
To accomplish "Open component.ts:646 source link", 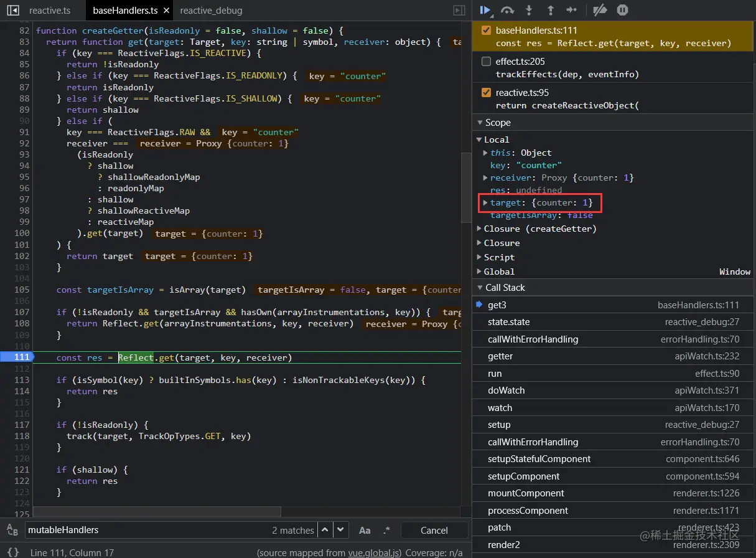I will click(x=702, y=459).
